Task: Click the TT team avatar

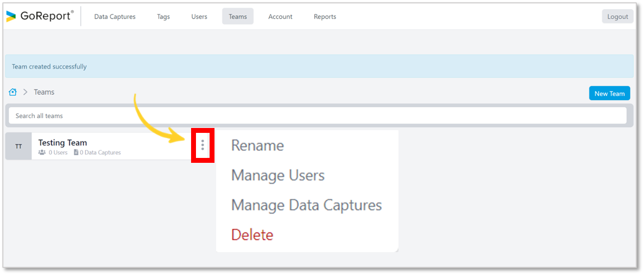Action: (19, 146)
